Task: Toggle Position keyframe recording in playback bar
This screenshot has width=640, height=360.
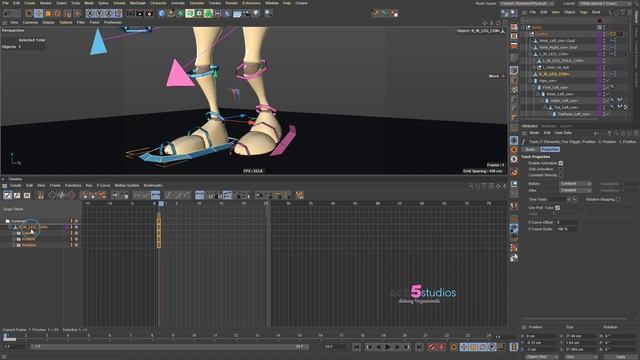Action: 464,347
